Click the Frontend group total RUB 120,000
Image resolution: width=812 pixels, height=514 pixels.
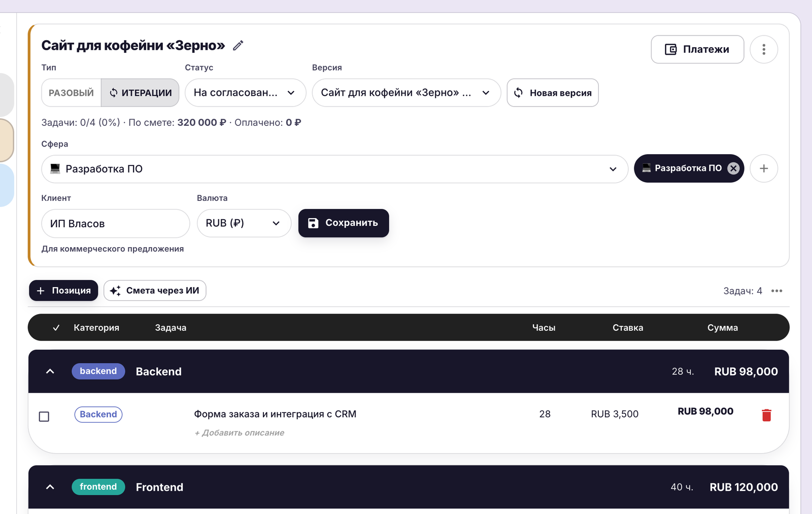pyautogui.click(x=743, y=487)
